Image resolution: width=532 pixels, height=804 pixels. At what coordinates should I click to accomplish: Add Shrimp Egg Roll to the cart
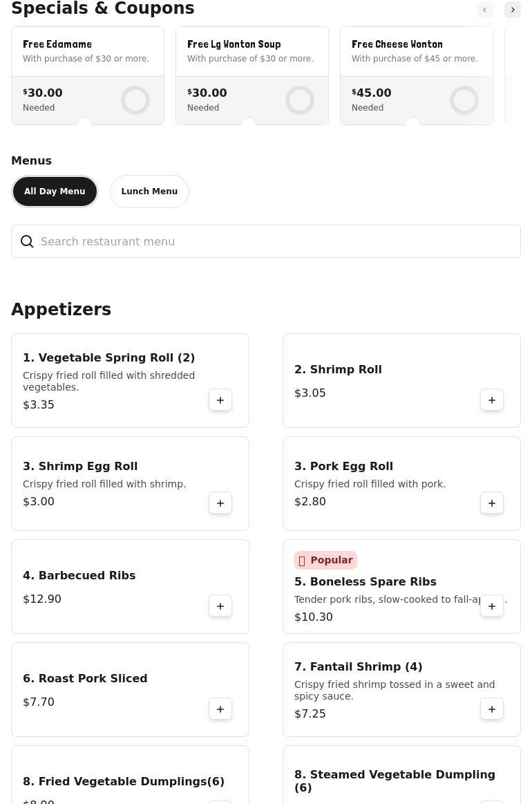(220, 503)
